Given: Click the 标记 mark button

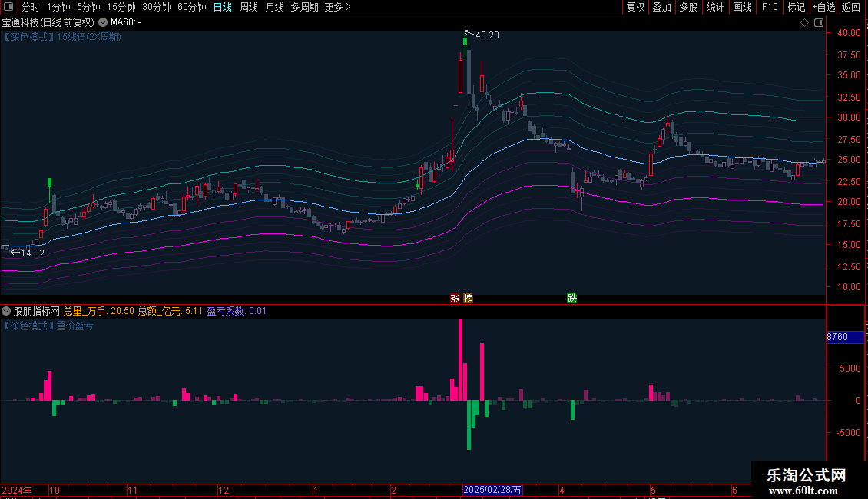Looking at the screenshot, I should coord(796,7).
